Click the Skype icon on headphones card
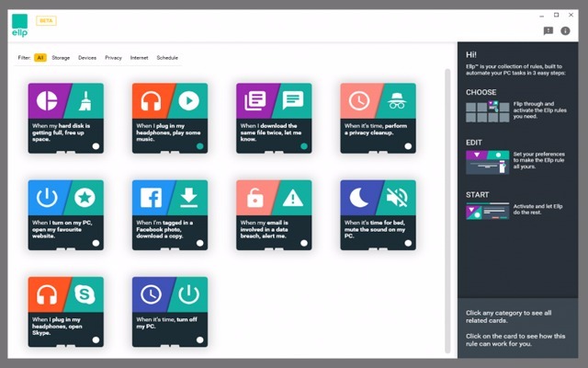 [x=85, y=294]
